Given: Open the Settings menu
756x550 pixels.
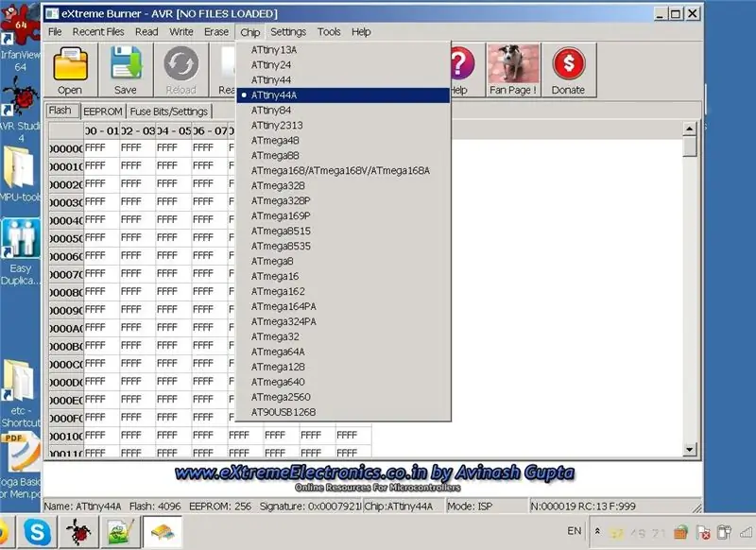Looking at the screenshot, I should tap(288, 32).
